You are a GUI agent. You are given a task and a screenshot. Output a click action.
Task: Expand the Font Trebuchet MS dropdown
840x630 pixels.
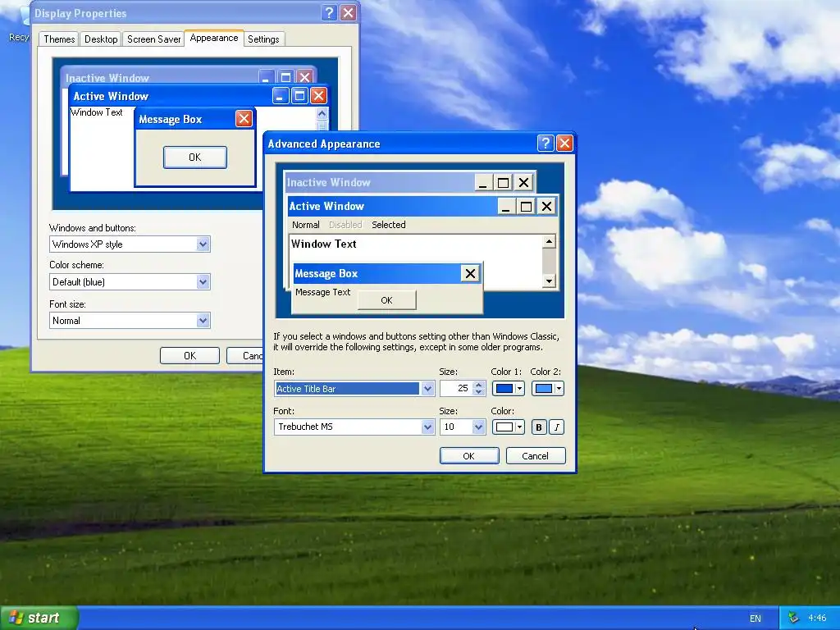[427, 427]
